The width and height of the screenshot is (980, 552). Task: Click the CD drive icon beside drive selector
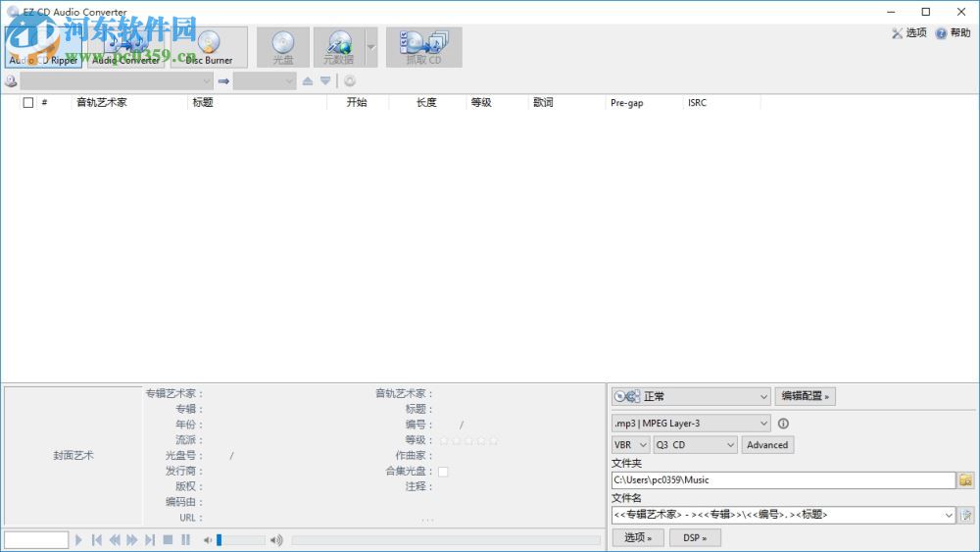pos(11,80)
